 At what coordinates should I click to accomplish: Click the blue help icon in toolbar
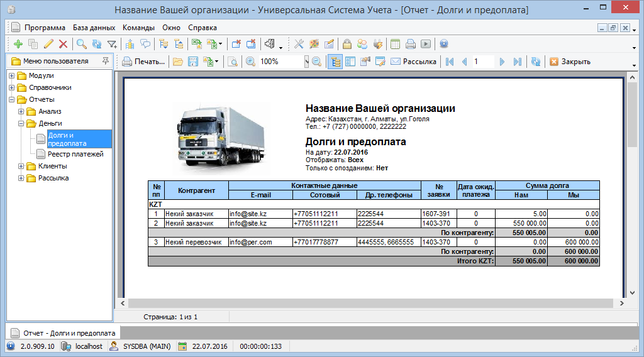tap(444, 44)
